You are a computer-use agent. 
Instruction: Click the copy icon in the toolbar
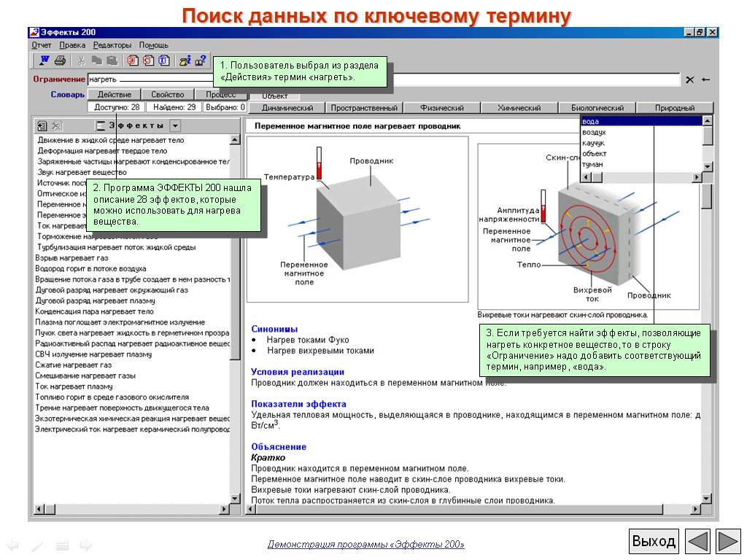coord(97,61)
